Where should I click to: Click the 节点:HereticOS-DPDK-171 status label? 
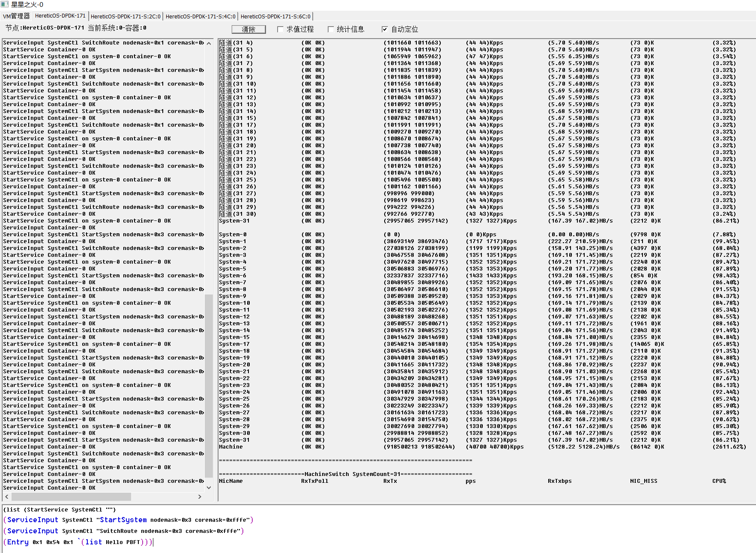pos(45,28)
